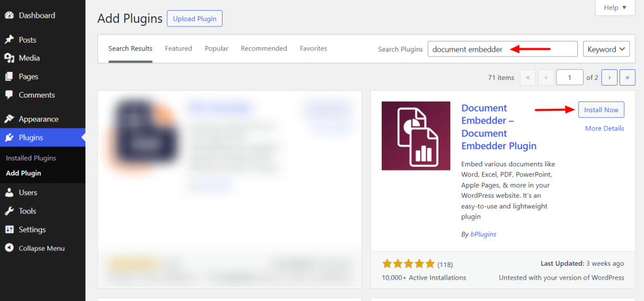Click the Upload Plugin button
The height and width of the screenshot is (301, 644).
tap(195, 19)
